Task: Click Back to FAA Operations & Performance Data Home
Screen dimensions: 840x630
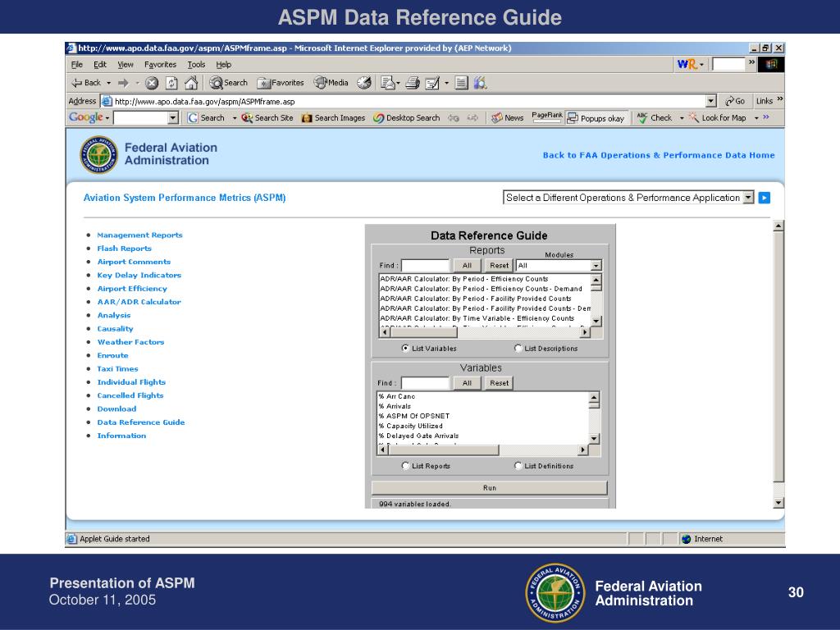Action: click(x=659, y=155)
